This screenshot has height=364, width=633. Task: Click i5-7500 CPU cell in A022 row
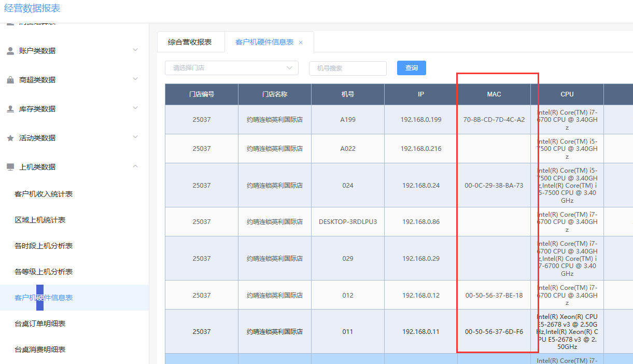pyautogui.click(x=567, y=149)
